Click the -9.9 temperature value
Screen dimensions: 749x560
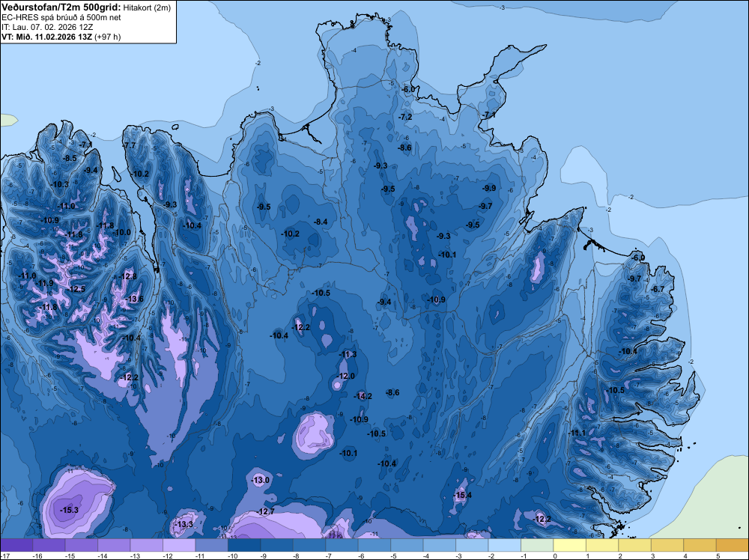click(488, 188)
